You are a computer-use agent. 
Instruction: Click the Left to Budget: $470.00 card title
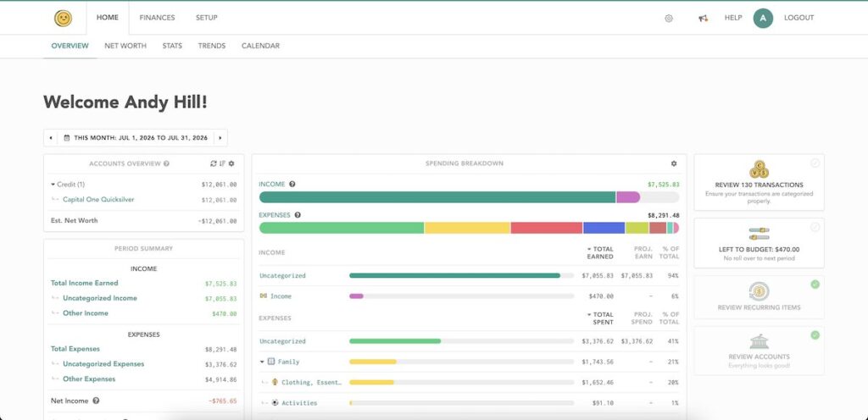[x=759, y=249]
